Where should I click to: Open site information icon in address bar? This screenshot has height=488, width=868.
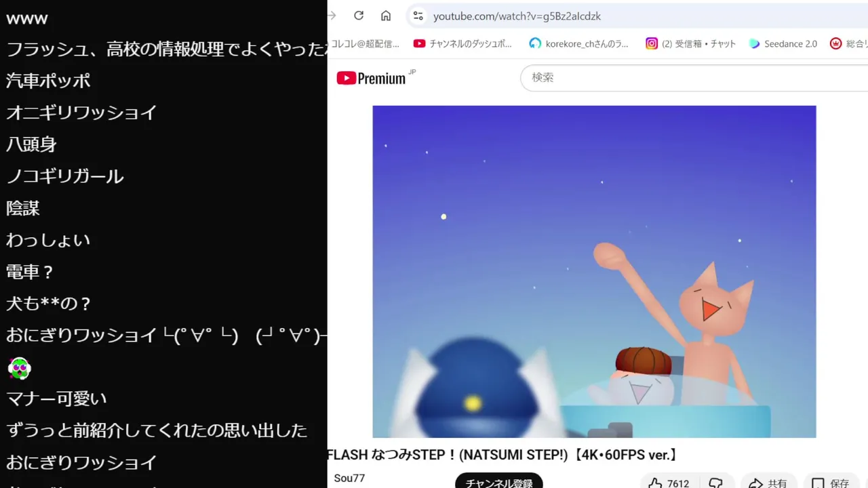point(418,16)
